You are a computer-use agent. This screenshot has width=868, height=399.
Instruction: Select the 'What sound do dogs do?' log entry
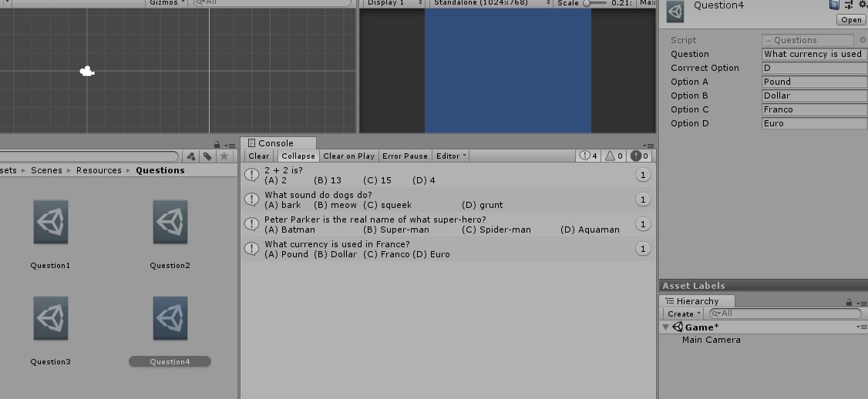(449, 199)
